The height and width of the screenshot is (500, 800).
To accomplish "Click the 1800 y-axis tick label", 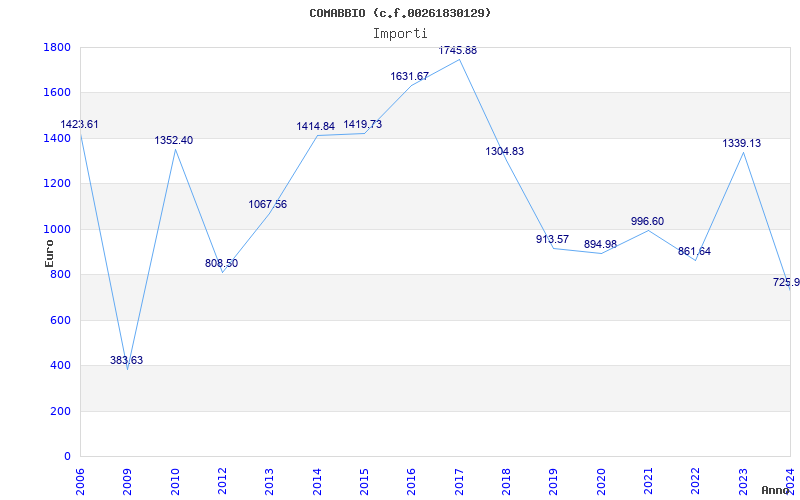I will (x=57, y=47).
